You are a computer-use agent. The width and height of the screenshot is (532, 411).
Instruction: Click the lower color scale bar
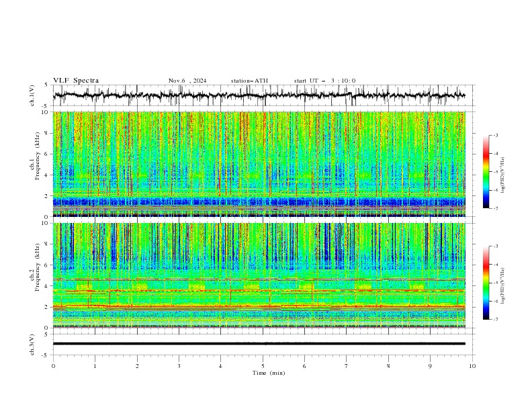coord(486,283)
